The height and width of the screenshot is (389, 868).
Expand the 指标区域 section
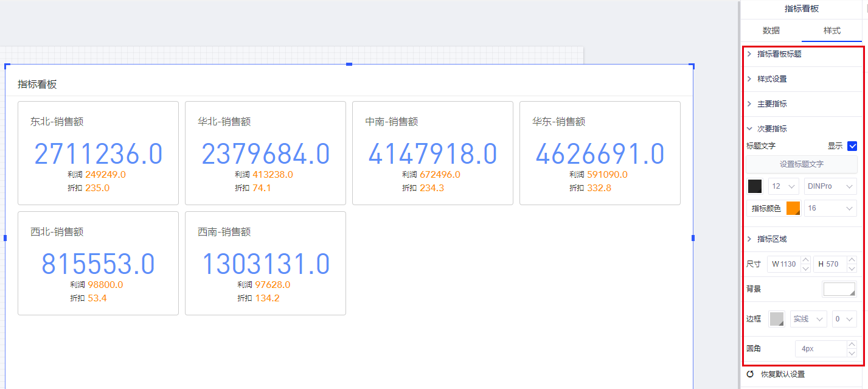[x=771, y=239]
